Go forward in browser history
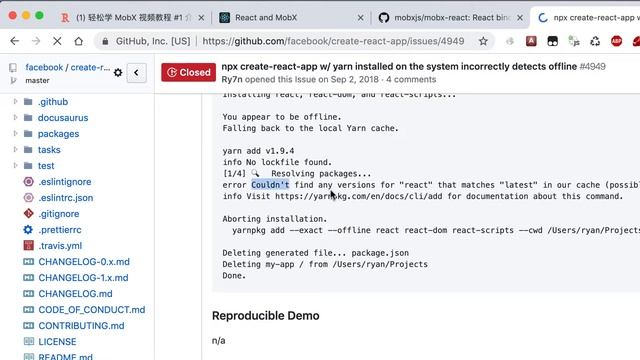This screenshot has width=640, height=360. (x=36, y=41)
